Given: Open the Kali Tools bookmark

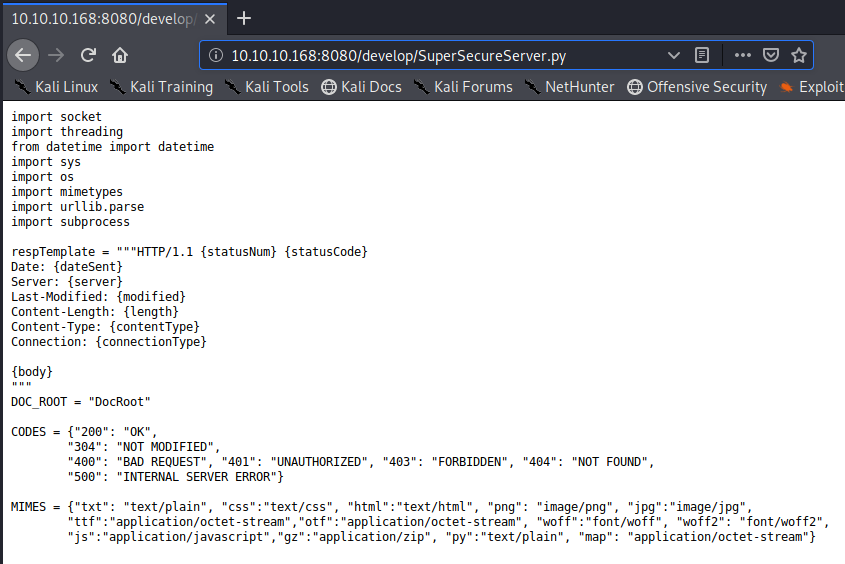Looking at the screenshot, I should coord(266,87).
